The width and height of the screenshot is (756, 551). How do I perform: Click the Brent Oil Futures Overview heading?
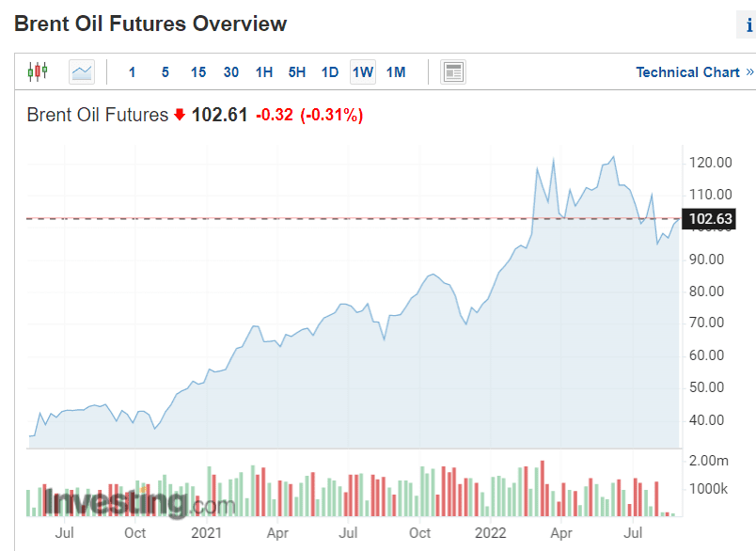[150, 24]
